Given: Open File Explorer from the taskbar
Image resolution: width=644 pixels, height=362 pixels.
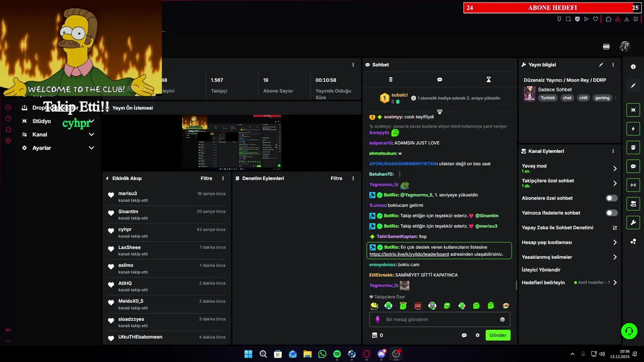Looking at the screenshot, I should point(307,354).
